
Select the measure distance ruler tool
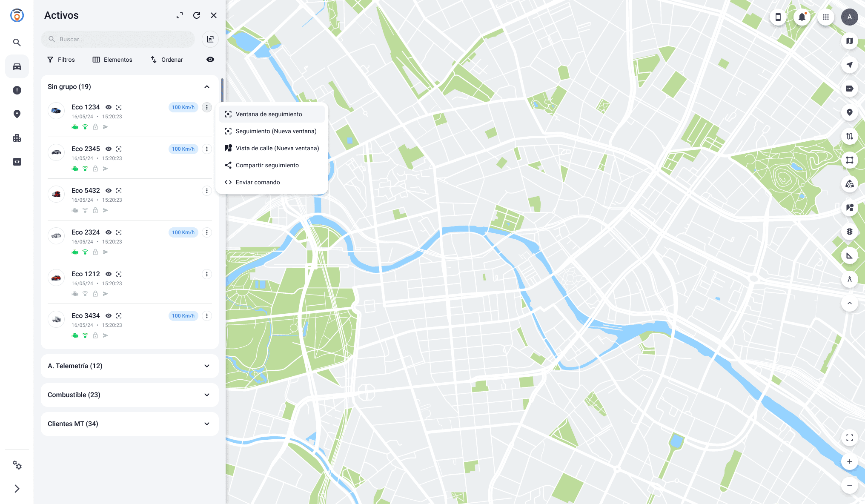coord(849,255)
